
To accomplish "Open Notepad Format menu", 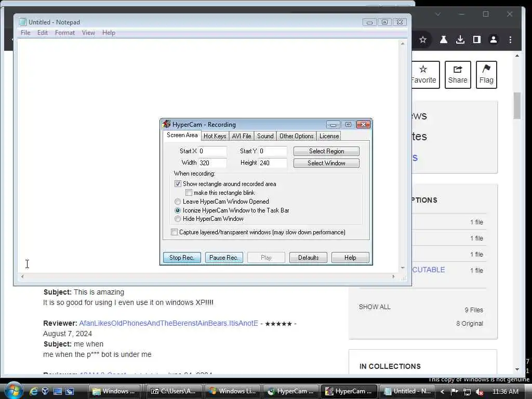I will [x=65, y=33].
